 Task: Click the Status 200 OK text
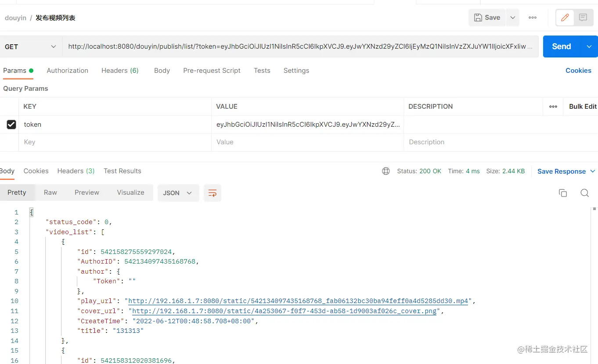click(x=419, y=171)
